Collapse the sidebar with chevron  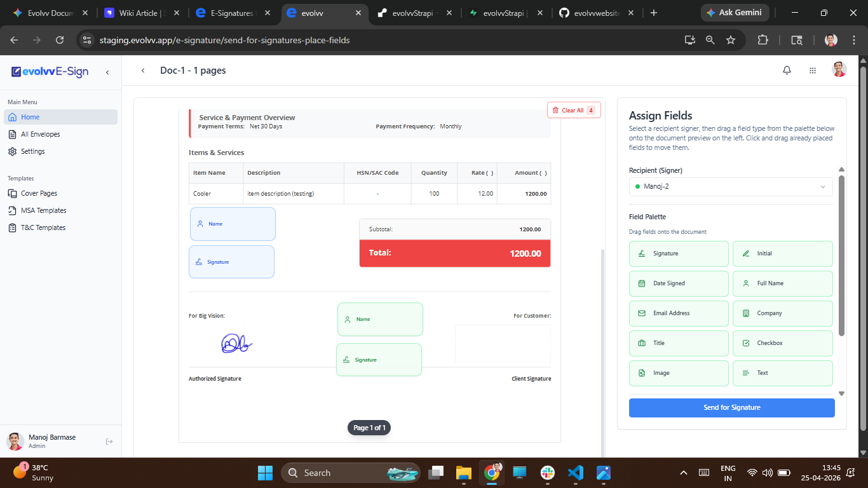click(x=107, y=72)
